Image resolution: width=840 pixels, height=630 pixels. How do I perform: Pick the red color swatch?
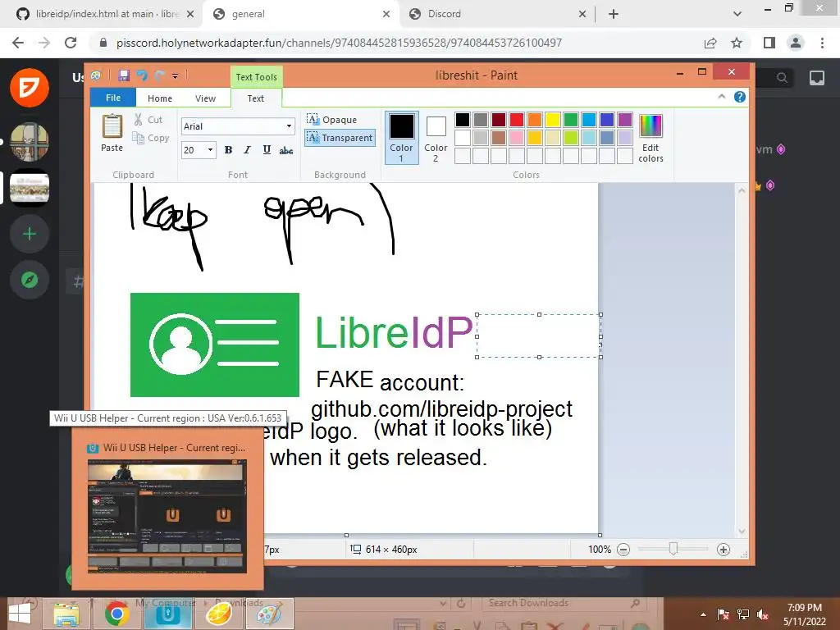(517, 120)
